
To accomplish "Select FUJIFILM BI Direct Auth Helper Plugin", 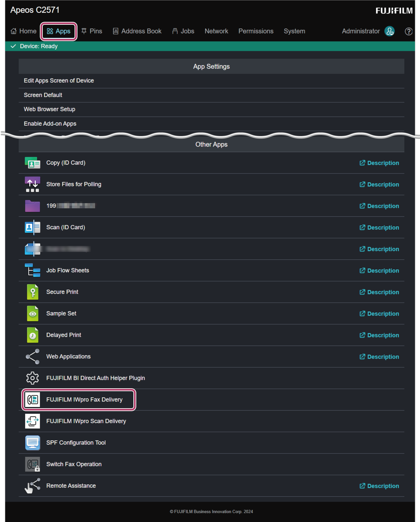I will pyautogui.click(x=95, y=378).
